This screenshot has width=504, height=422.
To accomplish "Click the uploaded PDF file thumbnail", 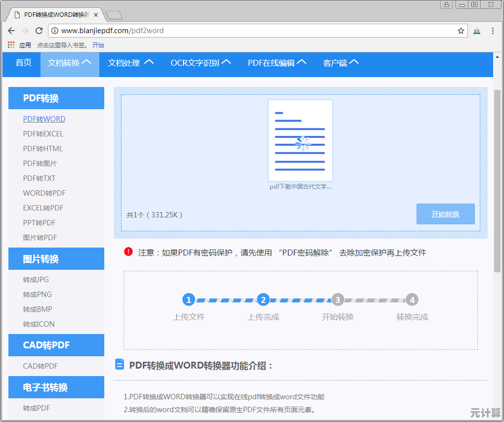I will [x=300, y=141].
